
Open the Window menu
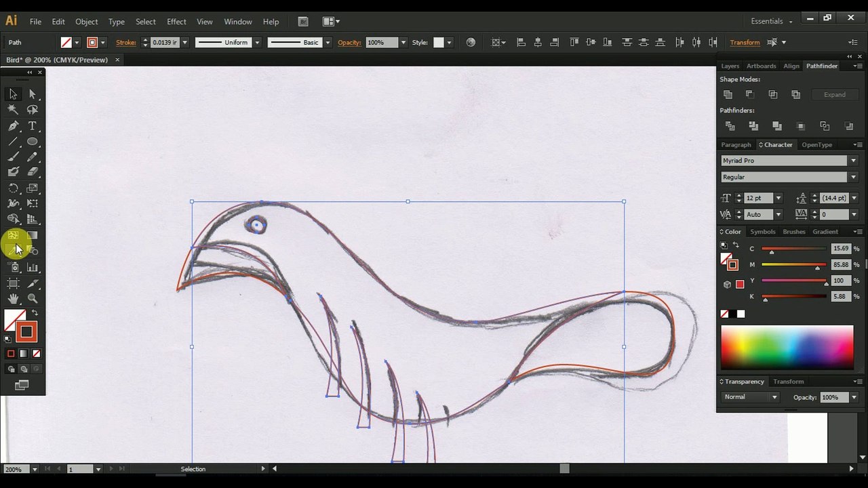(x=238, y=22)
